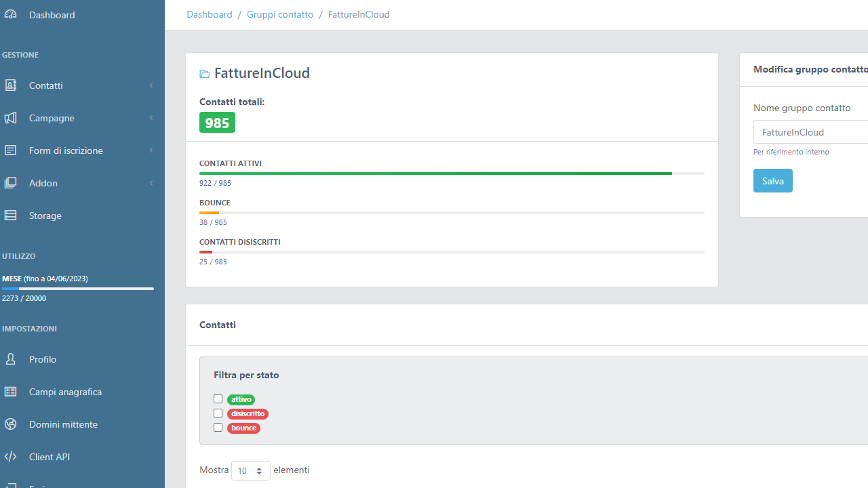868x488 pixels.
Task: Click the Campagne megaphone icon
Action: 10,117
